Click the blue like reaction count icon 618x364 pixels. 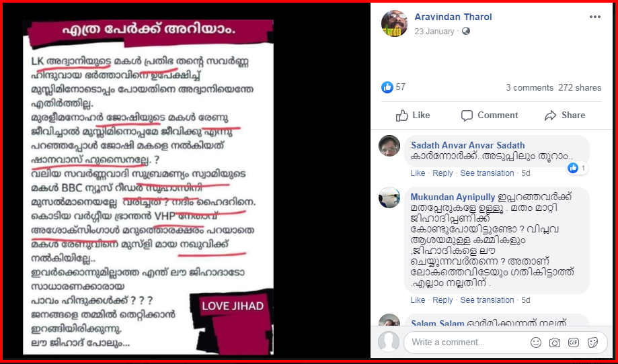coord(387,87)
